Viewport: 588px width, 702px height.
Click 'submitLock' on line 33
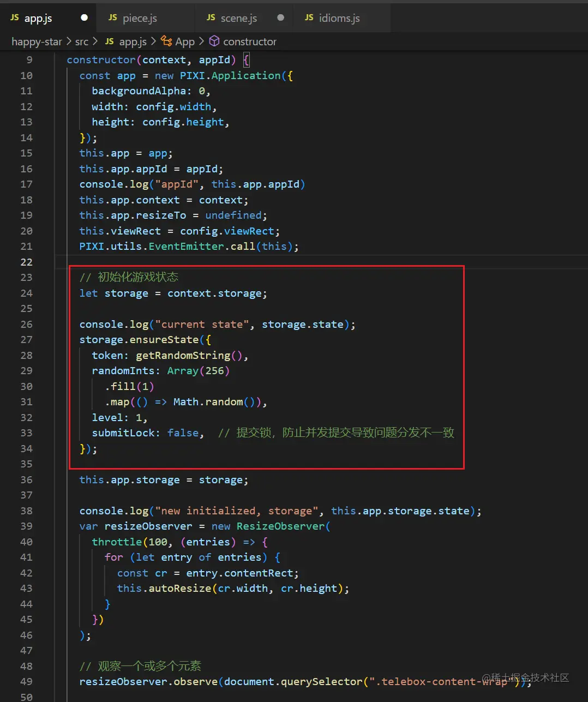tap(123, 433)
